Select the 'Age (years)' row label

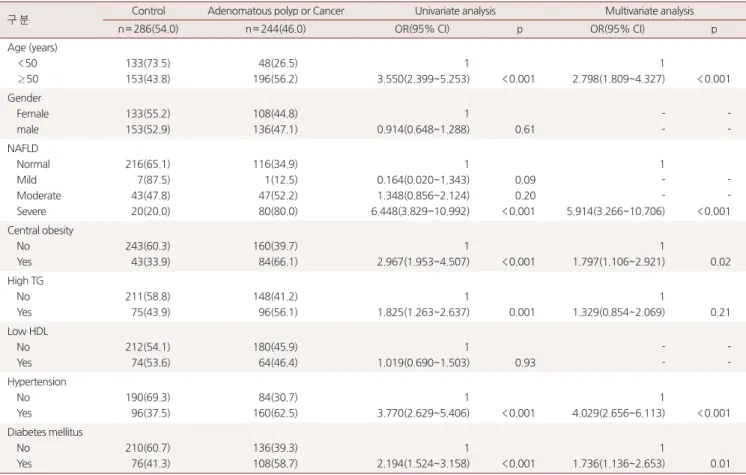click(x=32, y=48)
